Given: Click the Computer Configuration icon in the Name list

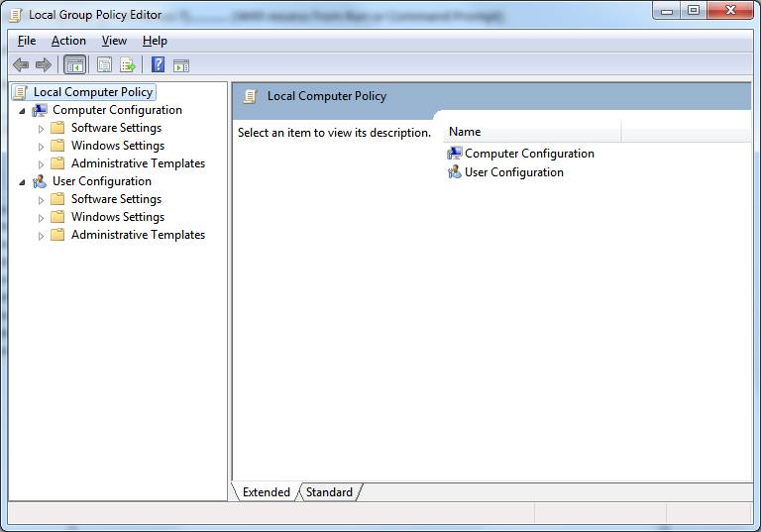Looking at the screenshot, I should (x=454, y=154).
